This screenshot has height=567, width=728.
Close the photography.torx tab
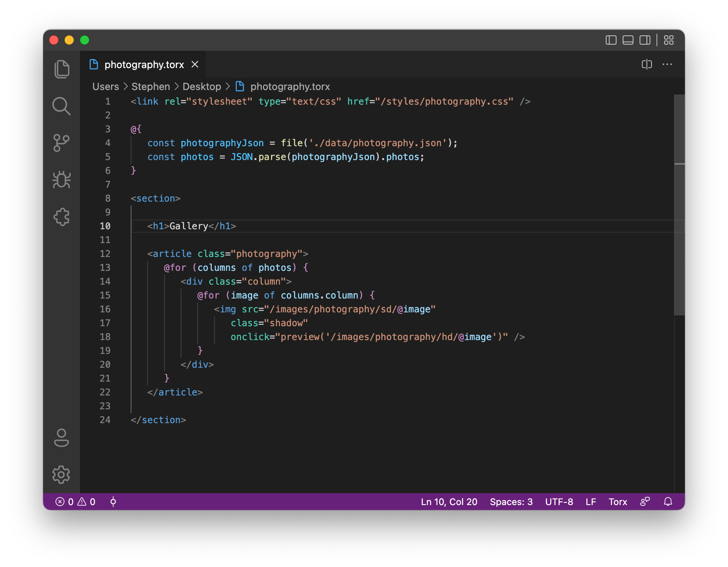tap(195, 64)
